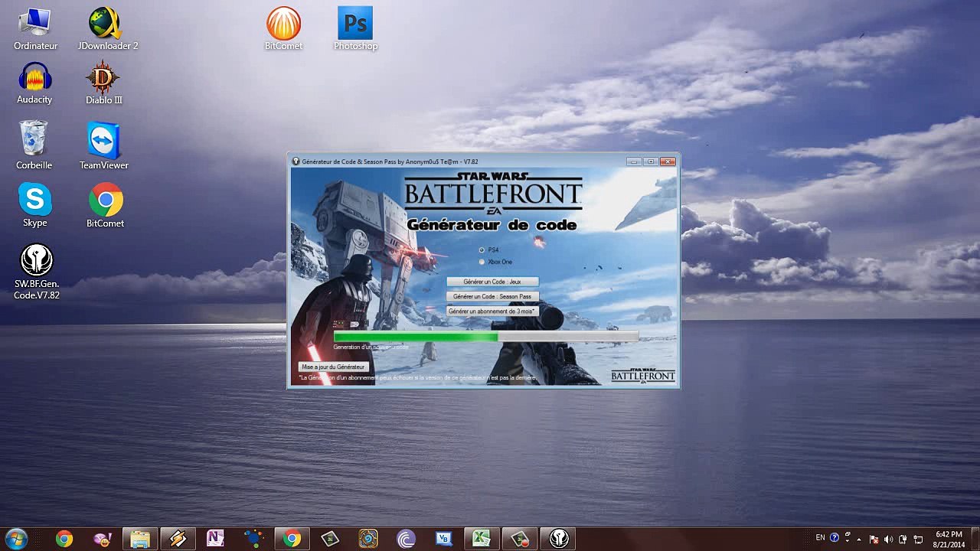The image size is (980, 551).
Task: Select the Skype desktop icon
Action: (34, 205)
